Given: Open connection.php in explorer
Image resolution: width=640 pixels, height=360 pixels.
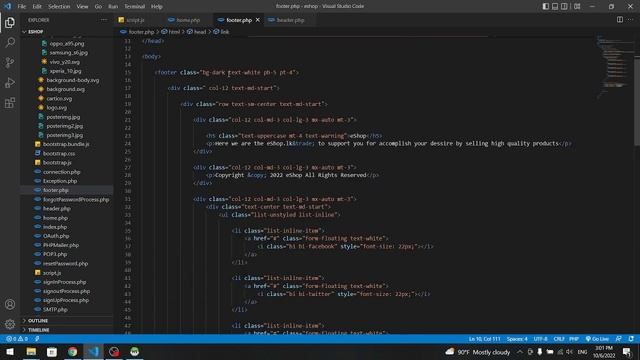Looking at the screenshot, I should (62, 172).
